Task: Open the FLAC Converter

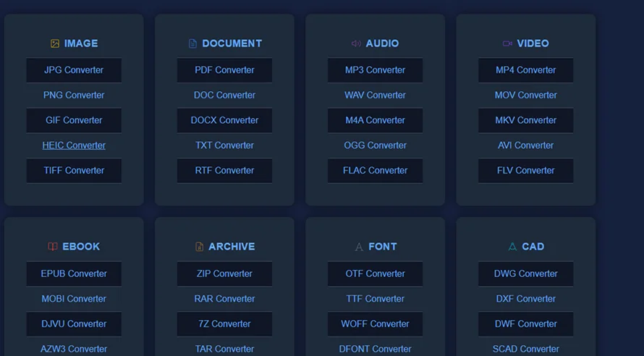Action: (375, 171)
